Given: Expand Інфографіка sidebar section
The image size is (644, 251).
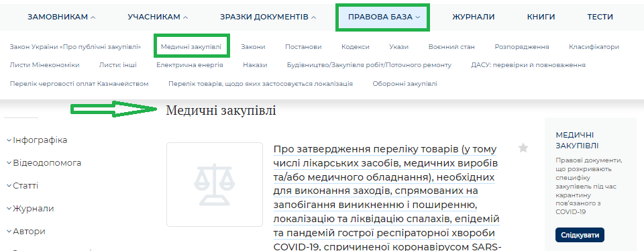Looking at the screenshot, I should 37,140.
